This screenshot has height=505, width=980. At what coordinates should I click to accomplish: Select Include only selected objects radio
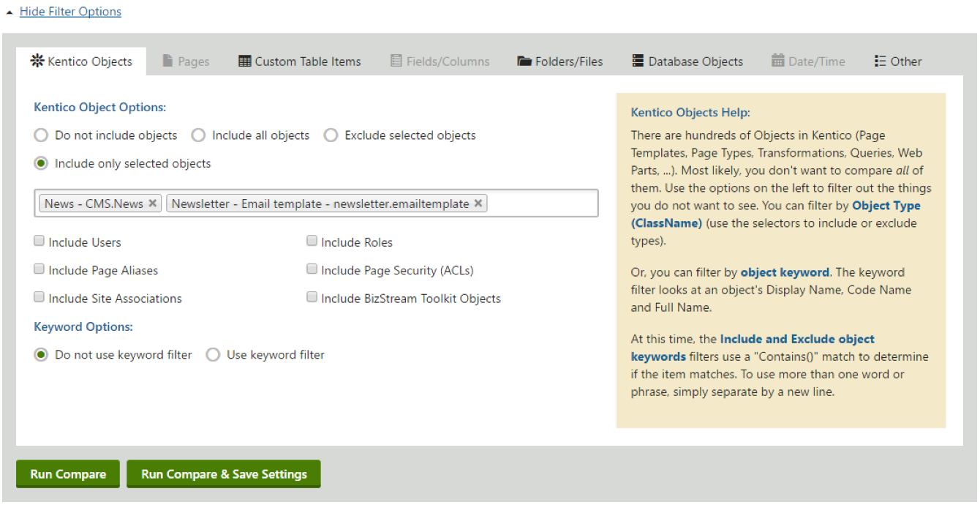point(41,163)
